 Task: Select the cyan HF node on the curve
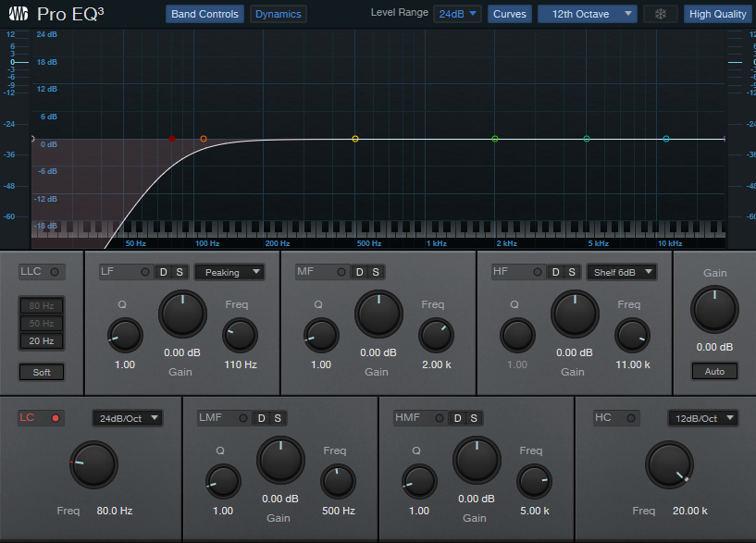pos(666,139)
